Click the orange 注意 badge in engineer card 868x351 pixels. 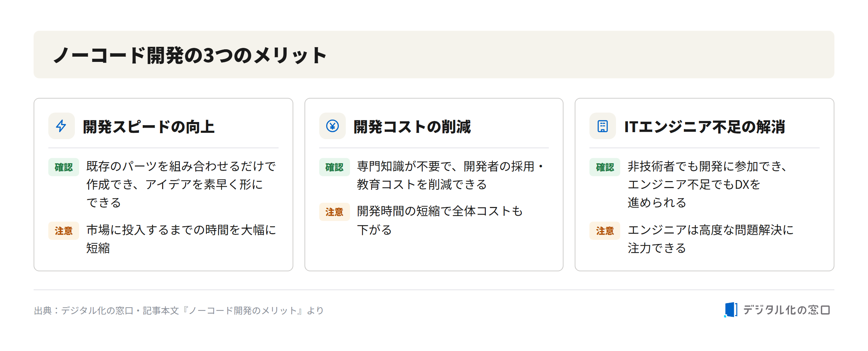605,231
